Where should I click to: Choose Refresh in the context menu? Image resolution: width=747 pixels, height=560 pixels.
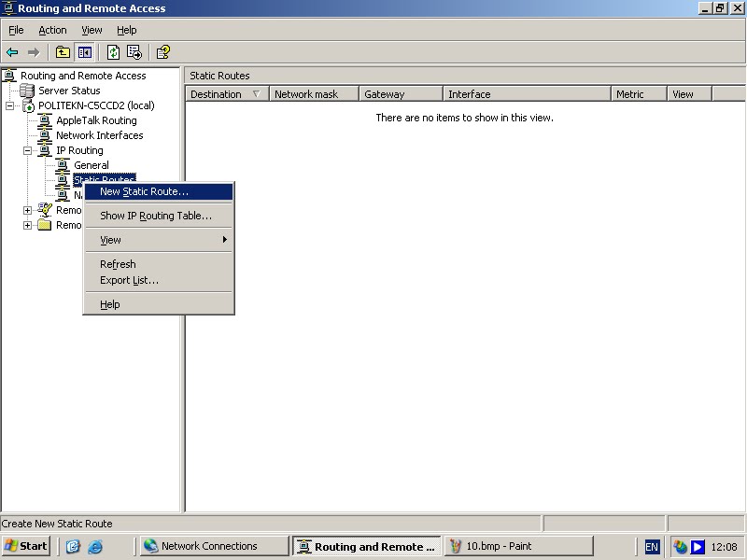(x=159, y=264)
